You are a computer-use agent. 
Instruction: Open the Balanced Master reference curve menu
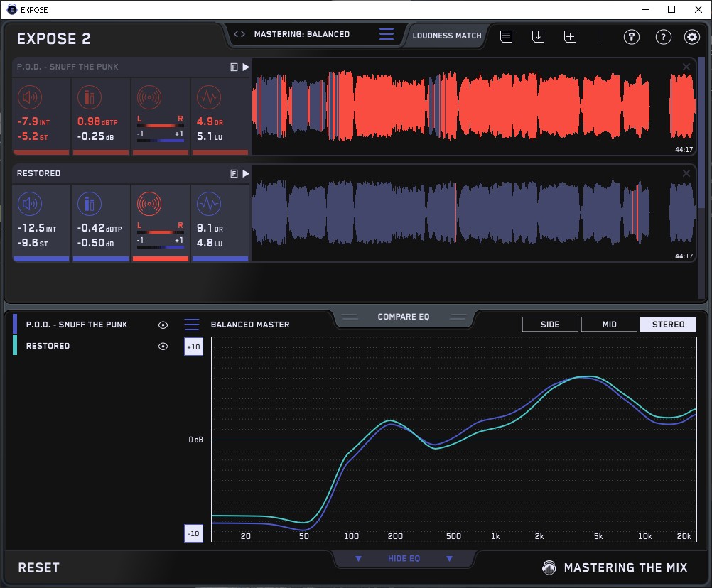coord(192,325)
